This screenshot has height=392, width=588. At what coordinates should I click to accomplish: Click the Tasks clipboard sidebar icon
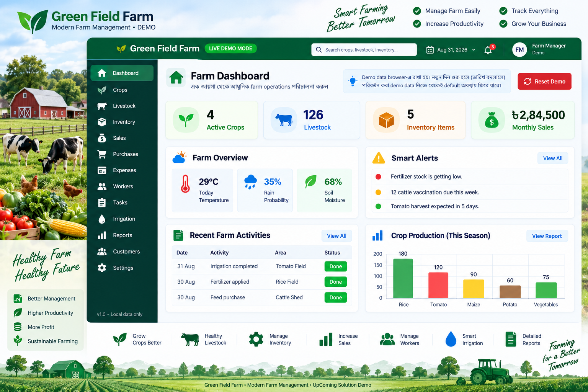coord(102,203)
